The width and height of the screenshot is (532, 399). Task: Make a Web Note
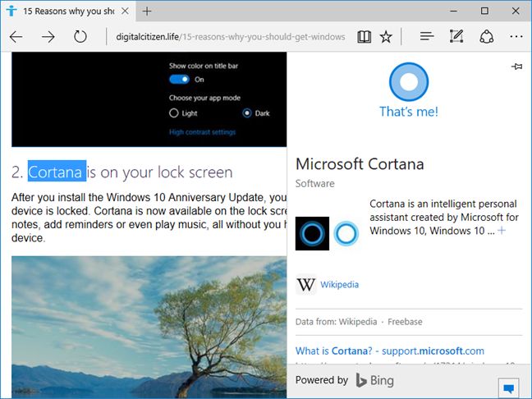click(456, 36)
